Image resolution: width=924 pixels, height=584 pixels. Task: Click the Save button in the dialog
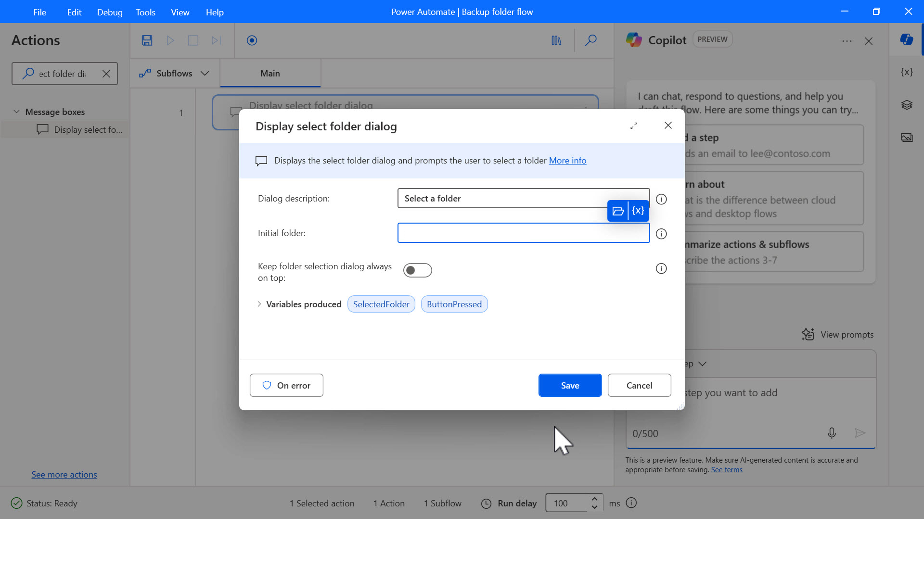(570, 385)
